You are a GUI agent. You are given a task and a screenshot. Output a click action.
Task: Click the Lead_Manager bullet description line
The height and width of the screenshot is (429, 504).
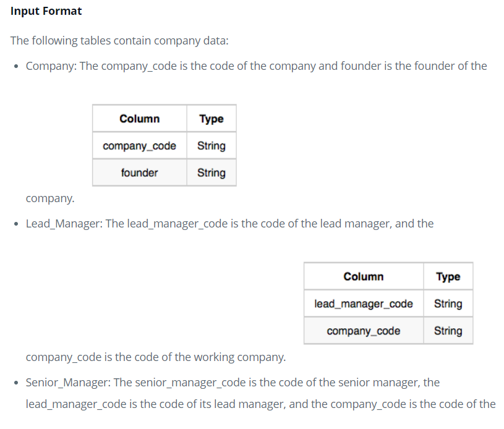pyautogui.click(x=229, y=224)
